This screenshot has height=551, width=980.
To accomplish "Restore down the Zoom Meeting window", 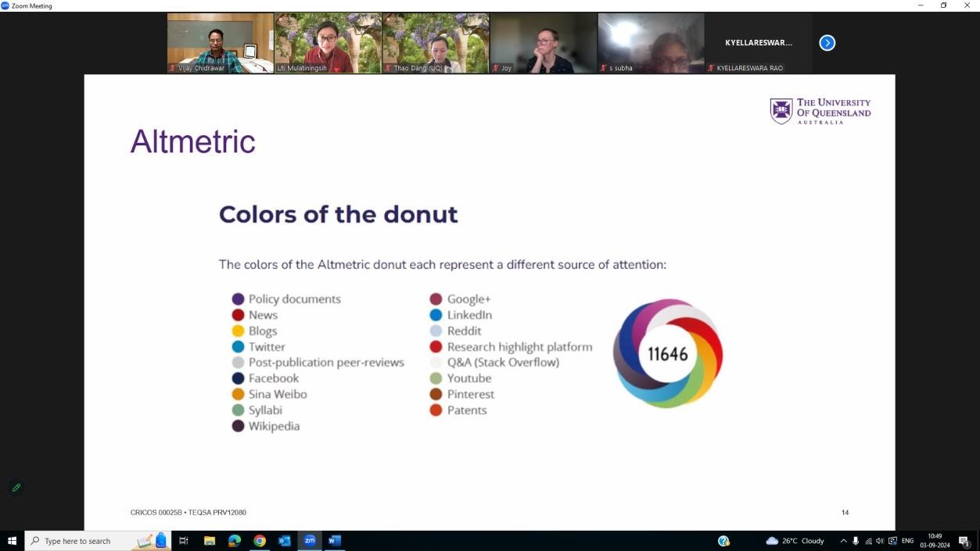I will [943, 5].
